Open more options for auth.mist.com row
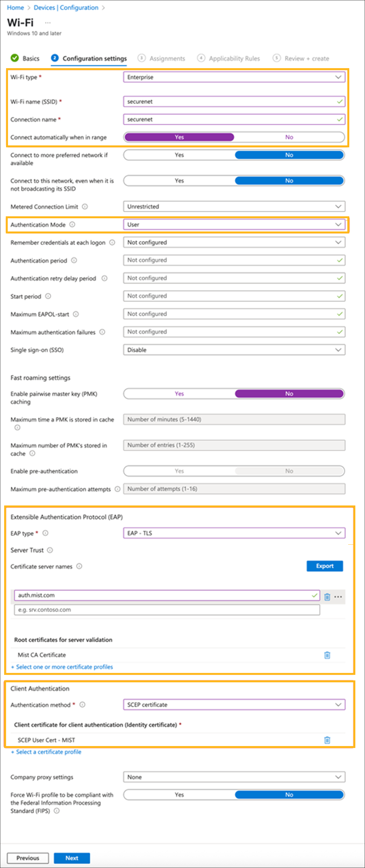 click(338, 597)
